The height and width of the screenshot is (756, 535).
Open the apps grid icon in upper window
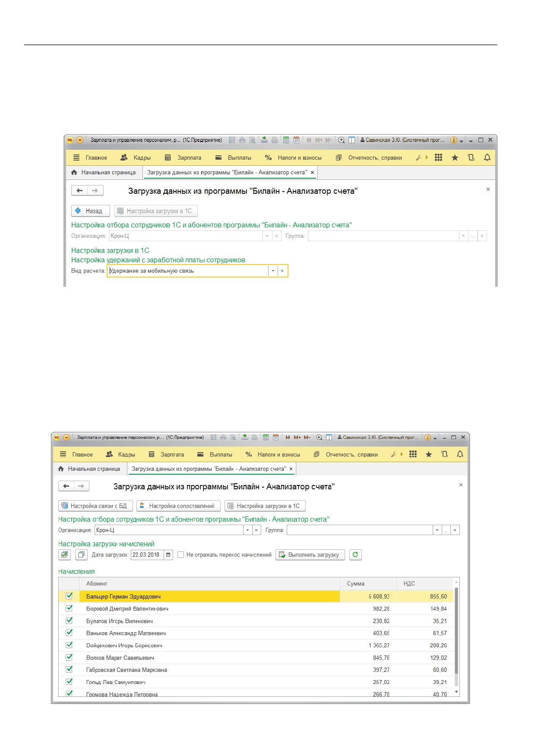tap(438, 157)
